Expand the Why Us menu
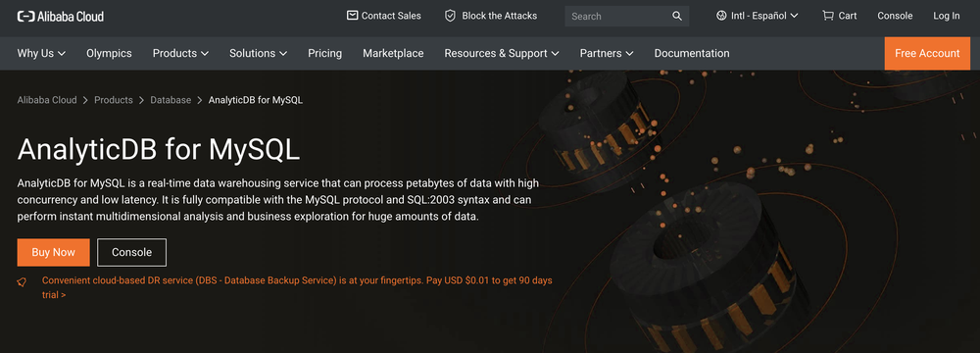Viewport: 980px width, 353px height. (41, 53)
